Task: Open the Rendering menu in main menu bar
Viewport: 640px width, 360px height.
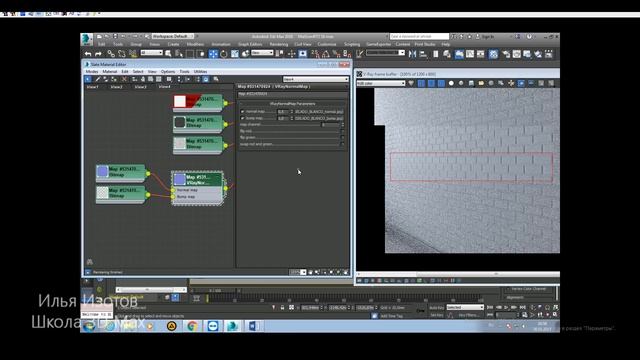Action: coord(279,44)
